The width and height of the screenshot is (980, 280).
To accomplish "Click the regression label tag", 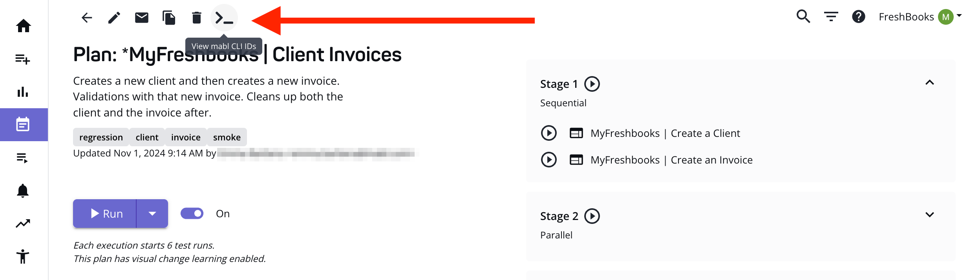I will coord(101,137).
